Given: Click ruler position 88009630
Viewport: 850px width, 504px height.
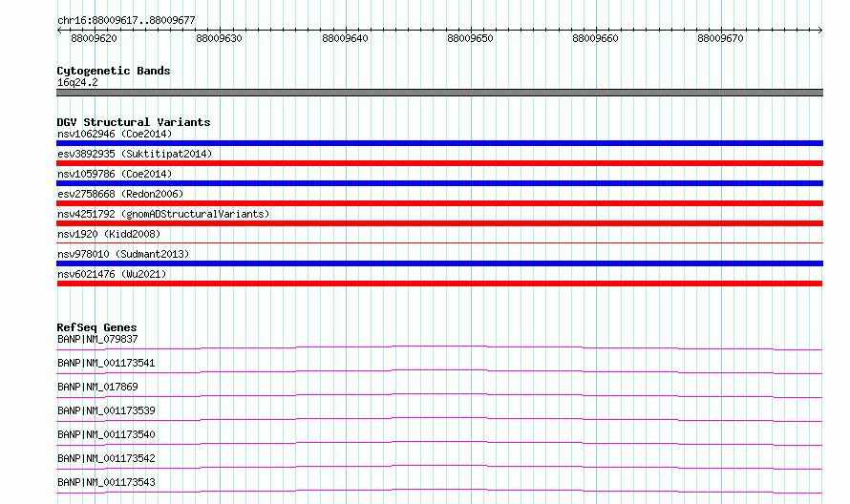Looking at the screenshot, I should [x=219, y=38].
